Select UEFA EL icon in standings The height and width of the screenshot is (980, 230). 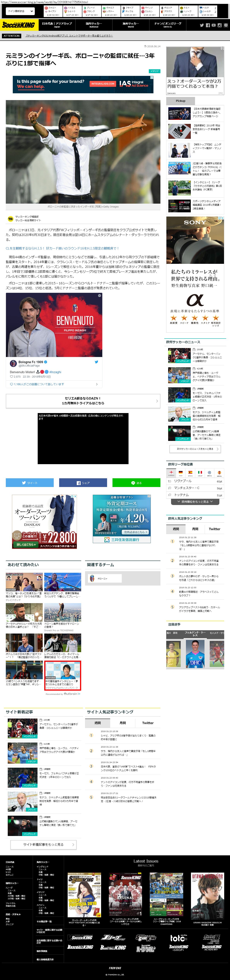(x=219, y=473)
